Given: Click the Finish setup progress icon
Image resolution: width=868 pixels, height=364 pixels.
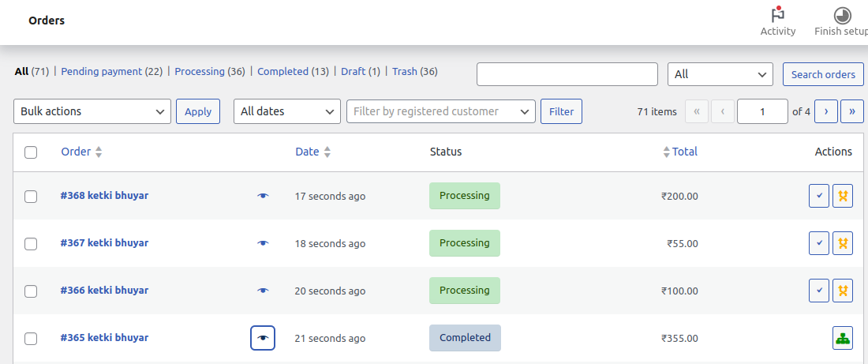Looking at the screenshot, I should coord(842,16).
